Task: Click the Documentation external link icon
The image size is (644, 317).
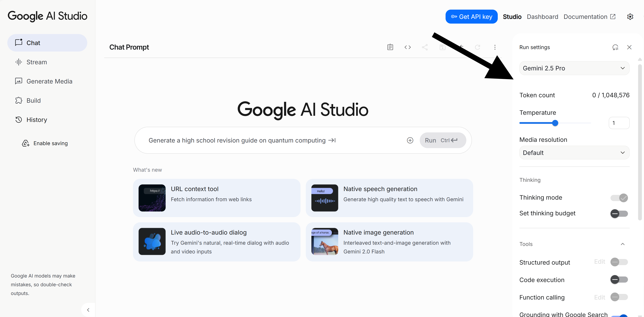Action: (x=613, y=17)
